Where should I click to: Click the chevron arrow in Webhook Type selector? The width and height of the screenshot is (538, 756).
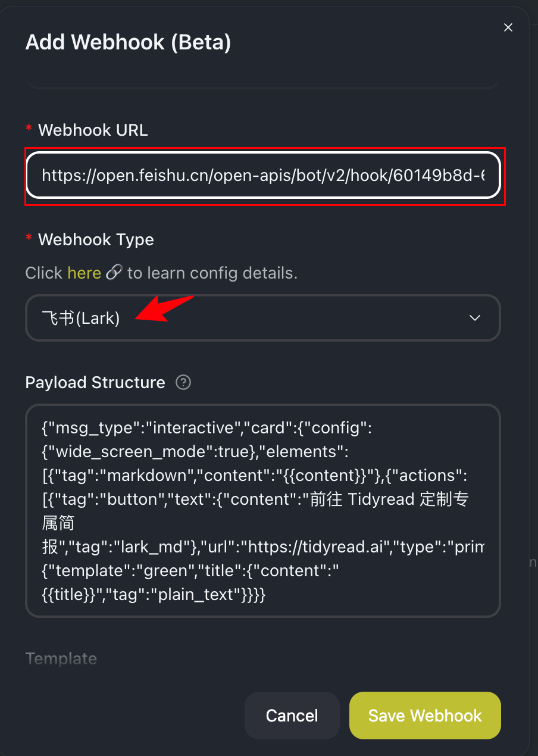[x=475, y=318]
